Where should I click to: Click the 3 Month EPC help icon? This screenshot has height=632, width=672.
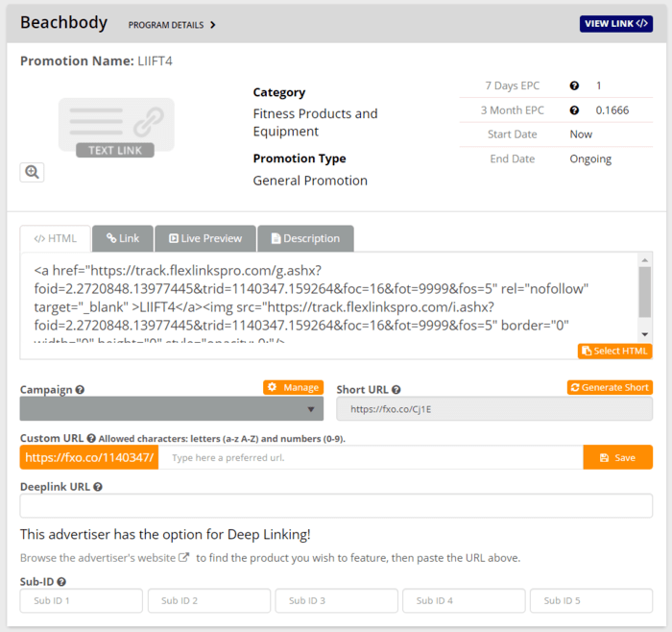point(574,110)
